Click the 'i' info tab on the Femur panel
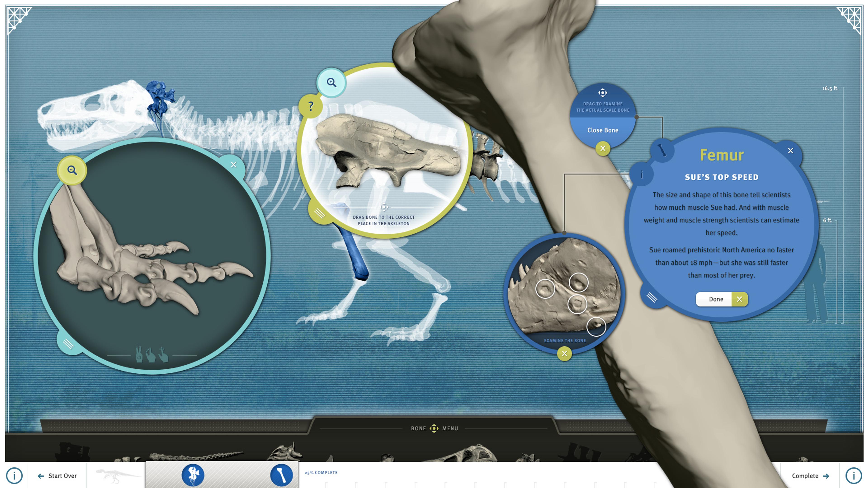 (x=641, y=174)
